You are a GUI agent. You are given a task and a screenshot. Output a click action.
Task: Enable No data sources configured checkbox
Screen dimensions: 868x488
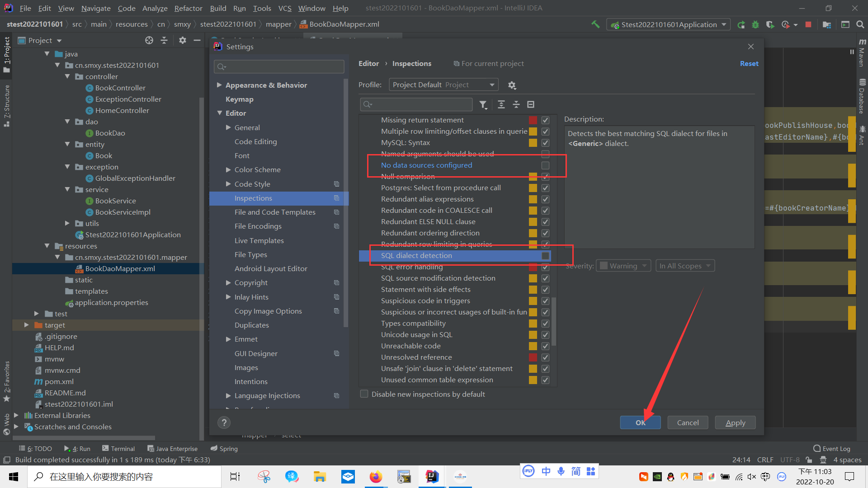pos(545,165)
